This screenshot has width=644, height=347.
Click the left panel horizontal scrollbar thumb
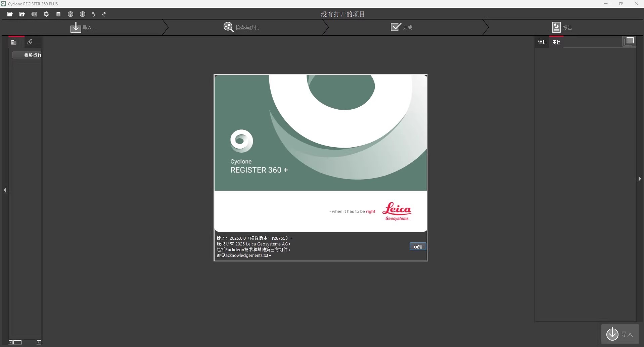tap(17, 342)
